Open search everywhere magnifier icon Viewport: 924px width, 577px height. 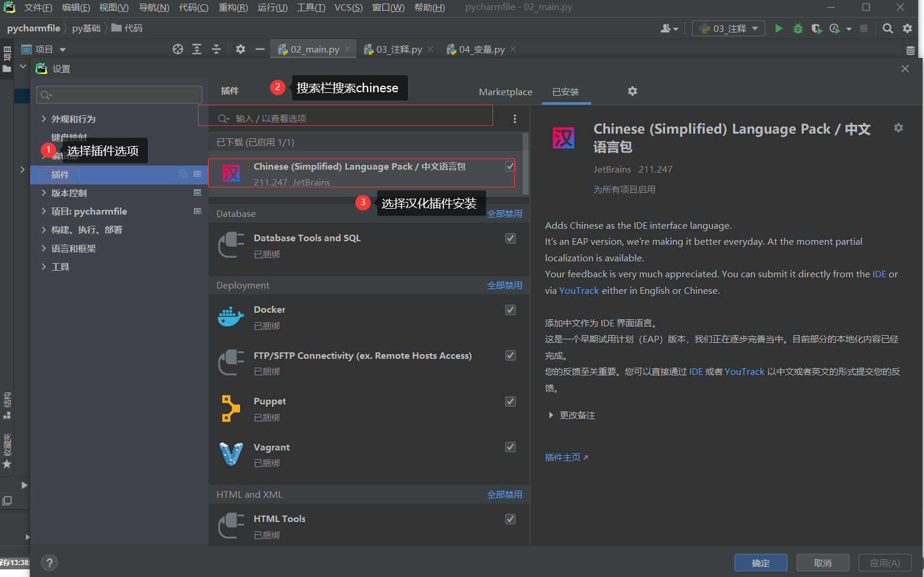pos(887,28)
